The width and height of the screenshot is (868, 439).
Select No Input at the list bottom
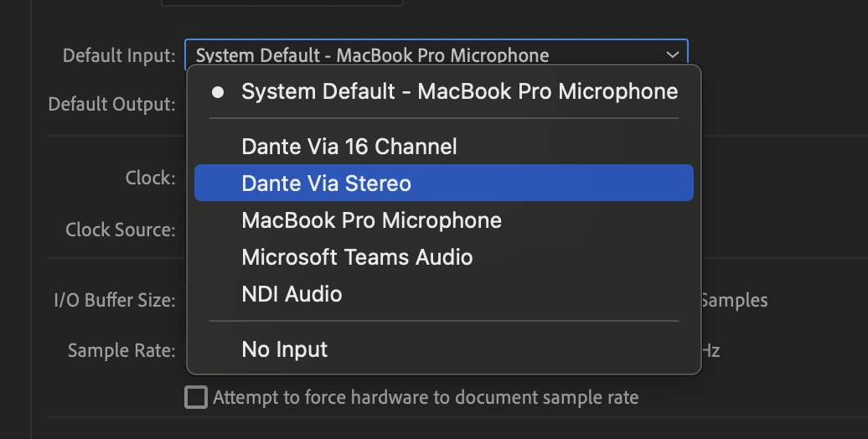284,349
